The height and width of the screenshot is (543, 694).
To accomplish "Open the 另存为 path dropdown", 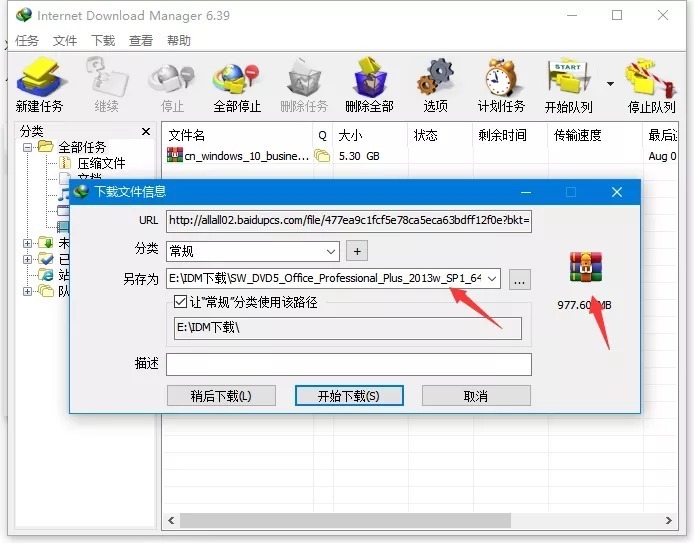I will [x=492, y=279].
